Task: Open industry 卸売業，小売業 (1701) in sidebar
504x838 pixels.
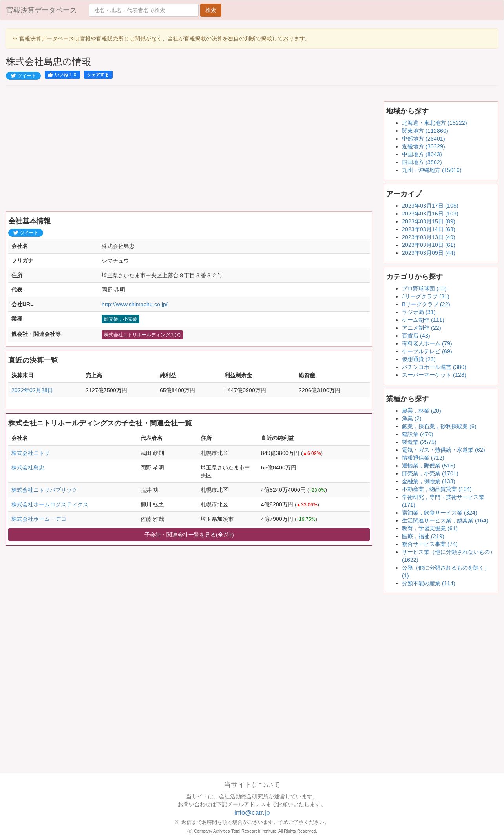Action: point(430,473)
